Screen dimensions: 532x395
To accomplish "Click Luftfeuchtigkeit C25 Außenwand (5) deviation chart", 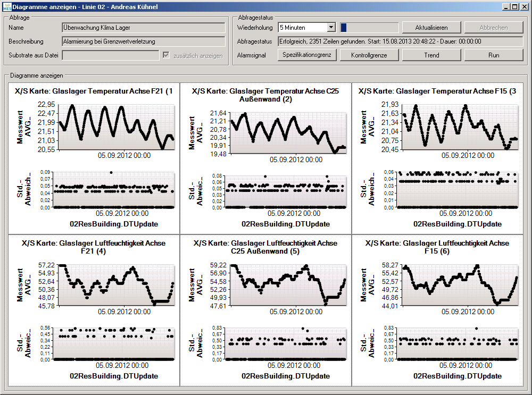I will click(x=288, y=343).
